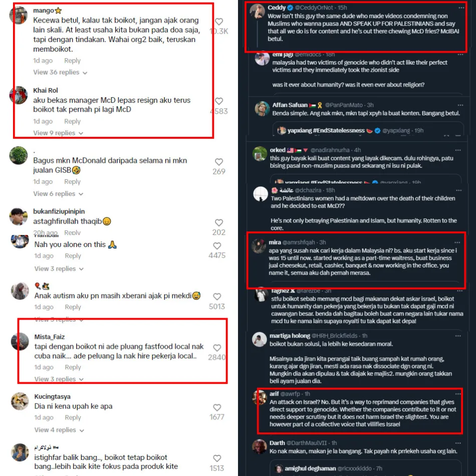This screenshot has width=476, height=476.
Task: Open Ceddy's profile avatar
Action: pos(257,11)
